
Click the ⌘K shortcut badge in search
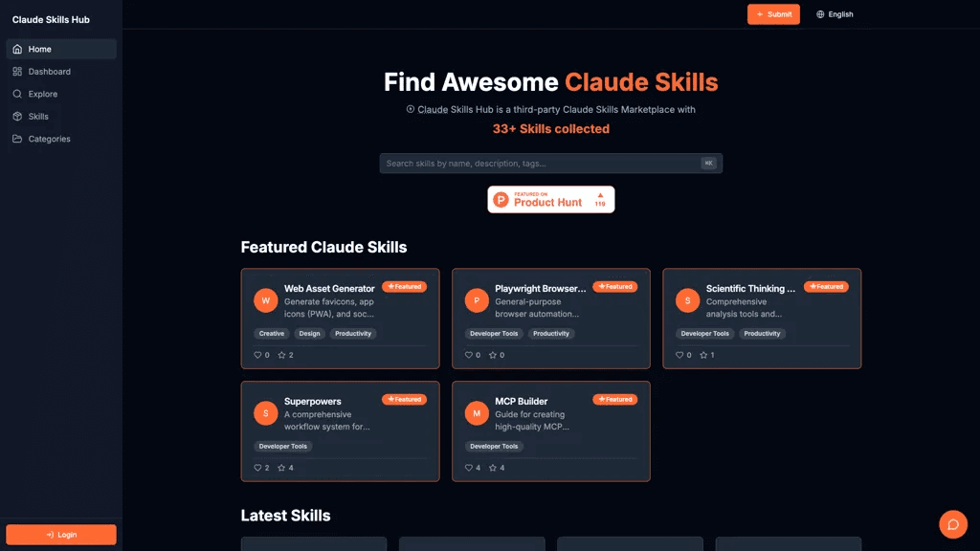(708, 163)
